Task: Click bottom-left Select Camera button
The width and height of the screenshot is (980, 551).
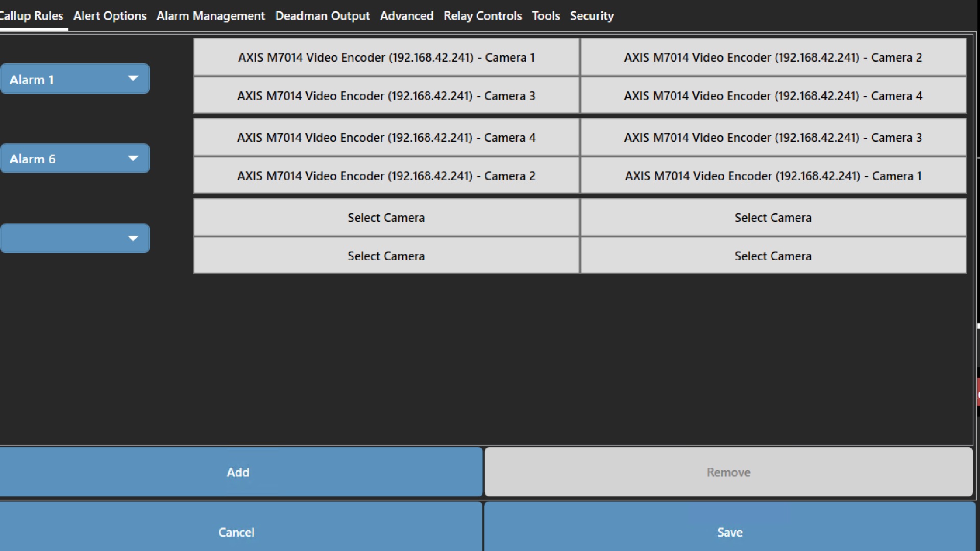Action: pyautogui.click(x=386, y=256)
